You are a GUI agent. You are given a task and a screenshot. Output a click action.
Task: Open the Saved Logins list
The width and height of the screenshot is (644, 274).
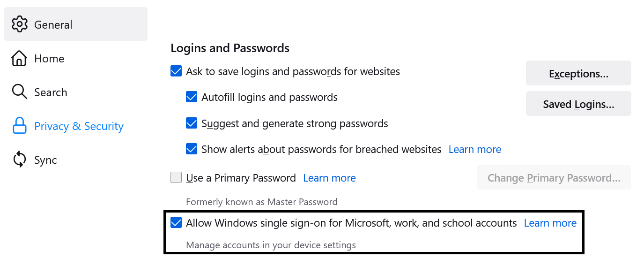tap(578, 103)
